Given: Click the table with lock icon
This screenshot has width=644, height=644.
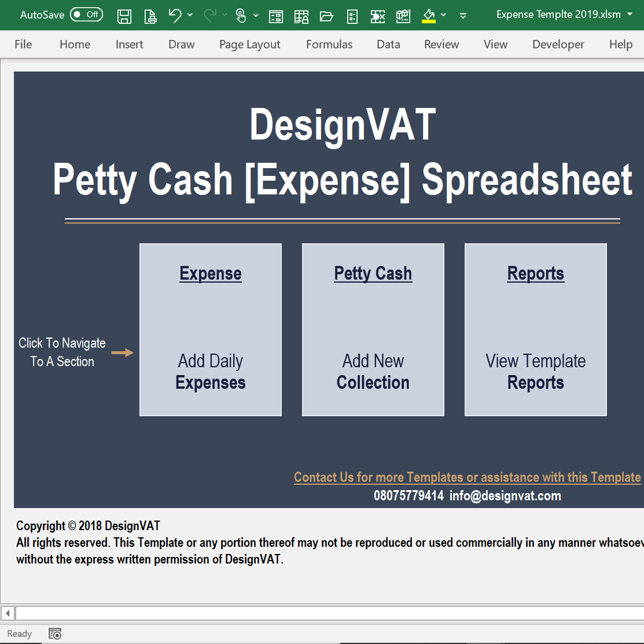Looking at the screenshot, I should 301,16.
